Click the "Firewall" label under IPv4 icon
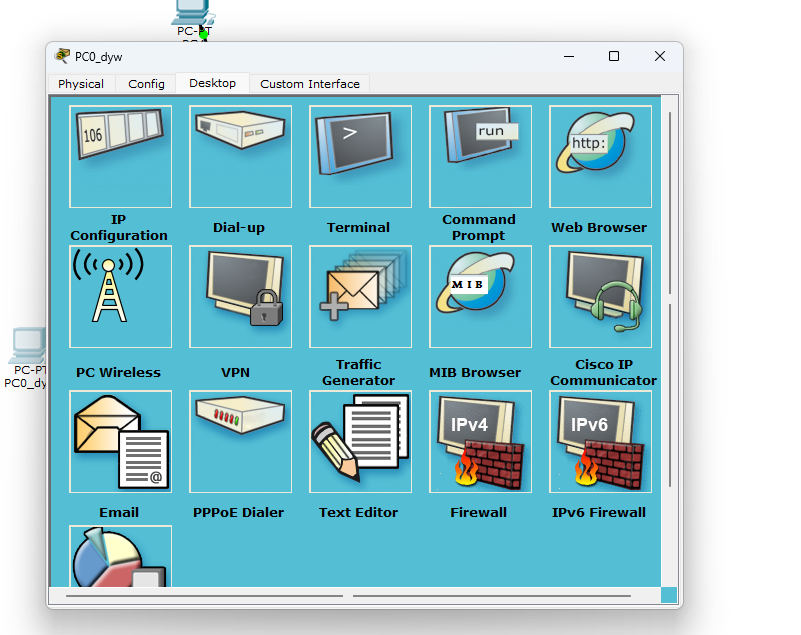Viewport: 801px width, 635px height. [479, 512]
